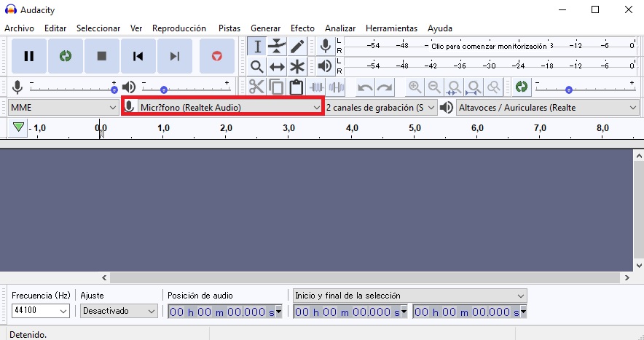Open the Ajuste Desactivado dropdown
The width and height of the screenshot is (644, 340).
[119, 311]
